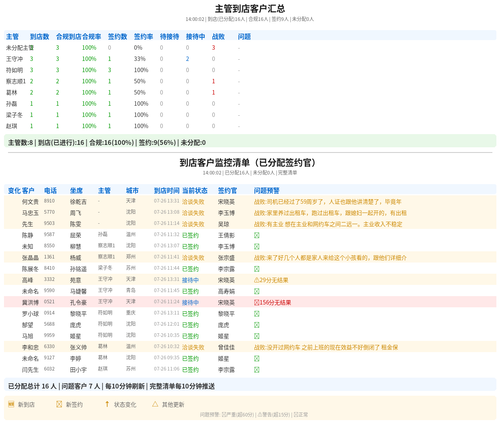Click the green check icon in 闫先生 row

pyautogui.click(x=256, y=370)
